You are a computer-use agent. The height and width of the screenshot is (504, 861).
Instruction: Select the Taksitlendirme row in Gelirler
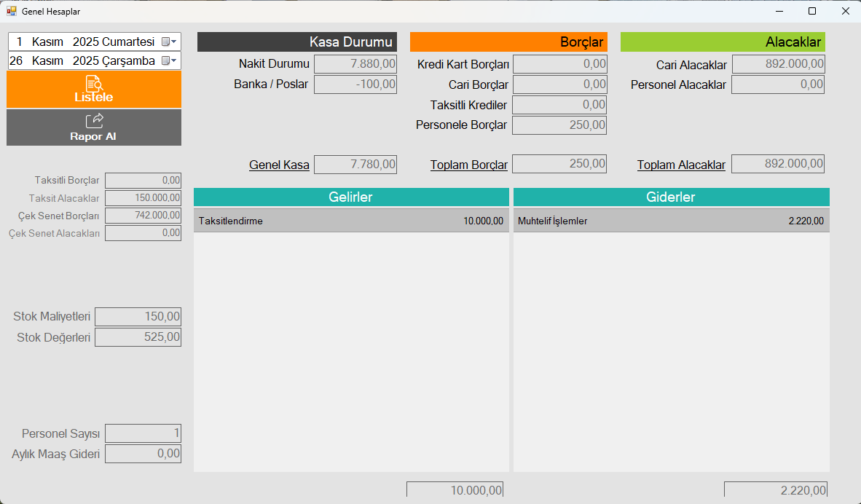coord(351,221)
